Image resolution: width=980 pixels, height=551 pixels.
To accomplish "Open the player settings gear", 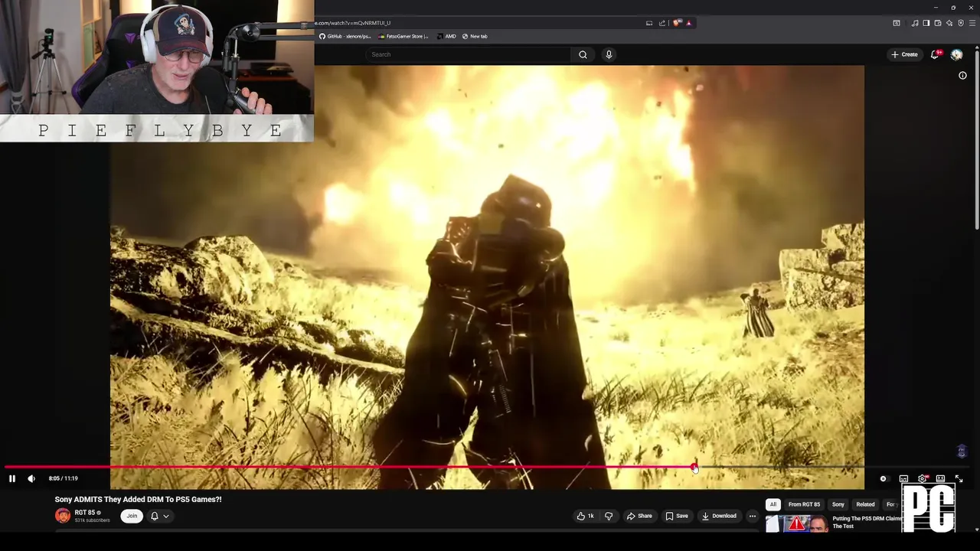I will point(922,478).
